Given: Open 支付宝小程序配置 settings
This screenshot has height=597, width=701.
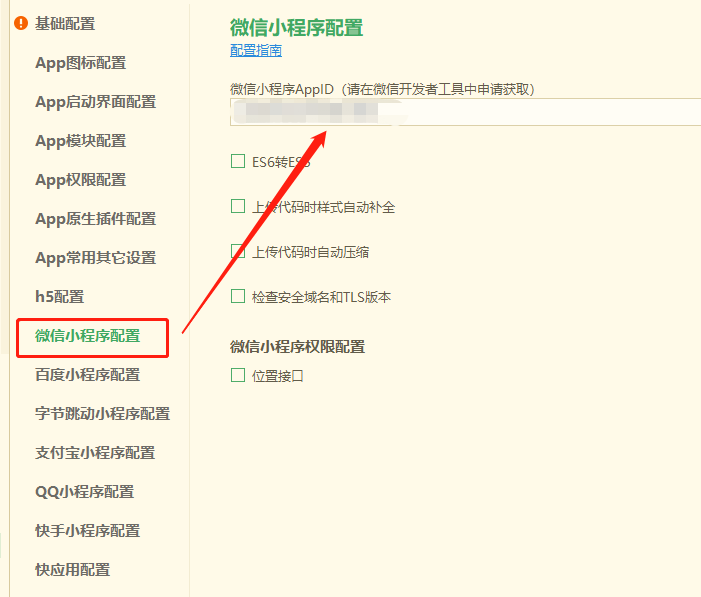Looking at the screenshot, I should [95, 453].
